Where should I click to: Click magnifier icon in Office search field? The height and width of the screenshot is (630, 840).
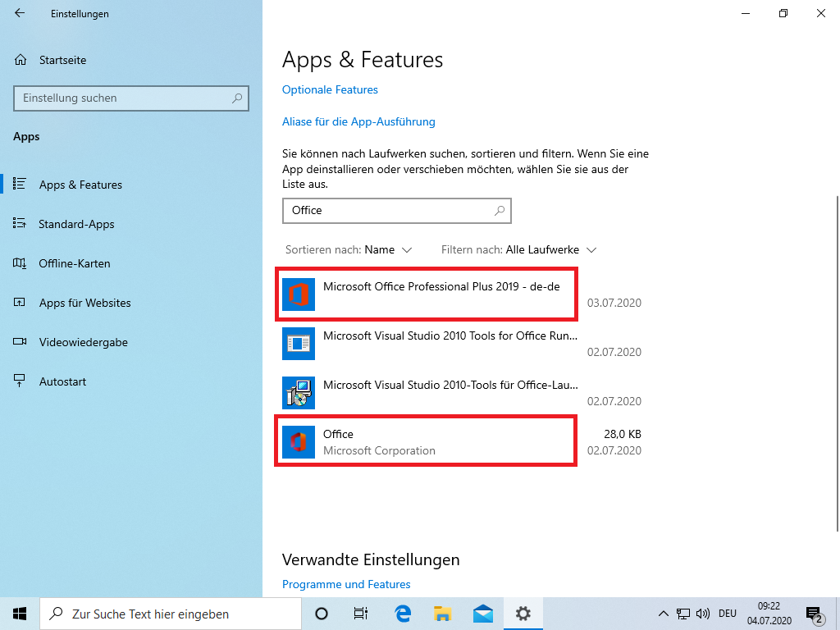(x=500, y=211)
